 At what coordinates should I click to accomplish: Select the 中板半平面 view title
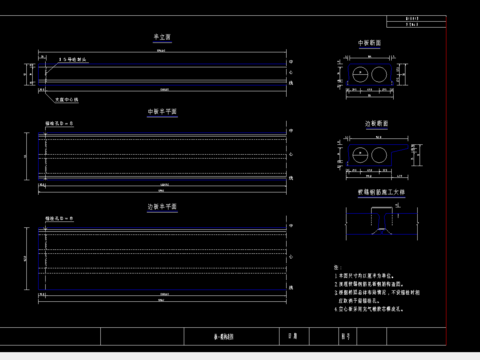pos(162,112)
